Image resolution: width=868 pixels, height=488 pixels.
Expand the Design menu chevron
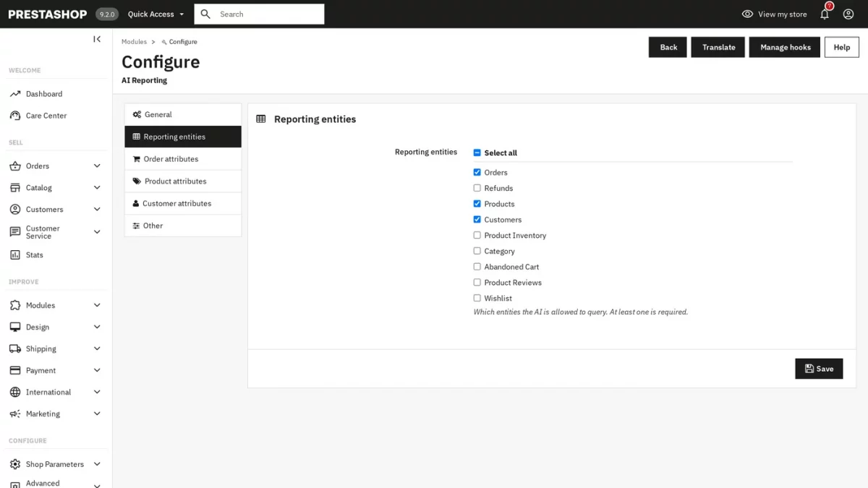[x=97, y=327]
